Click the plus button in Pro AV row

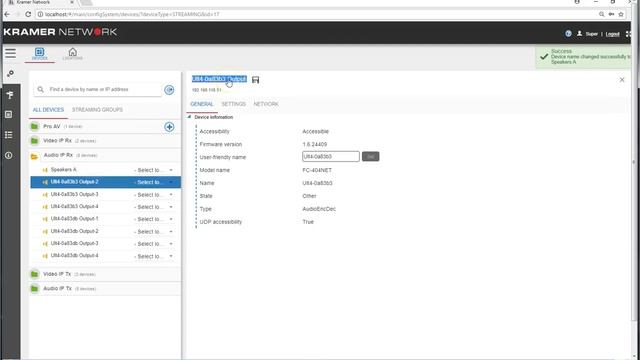point(169,127)
